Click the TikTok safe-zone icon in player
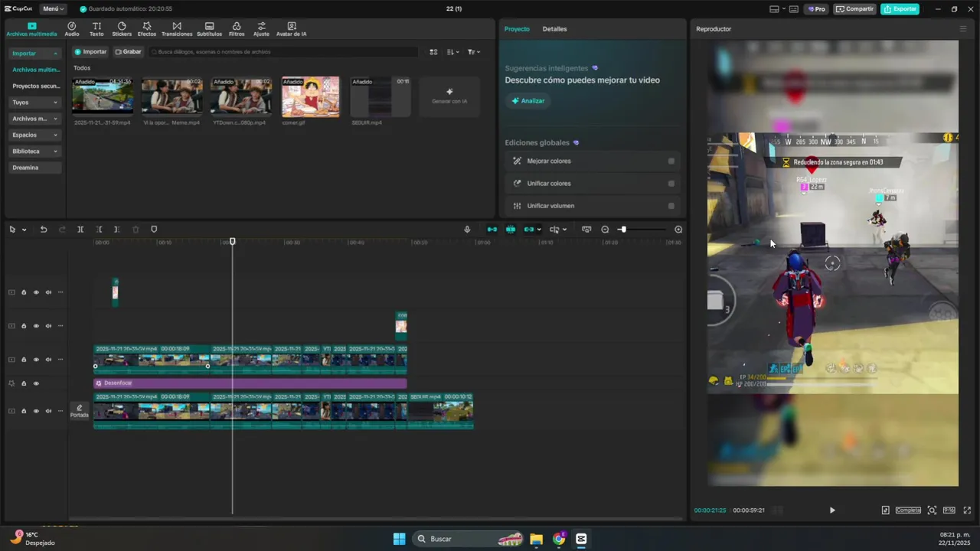980x551 pixels. point(886,510)
